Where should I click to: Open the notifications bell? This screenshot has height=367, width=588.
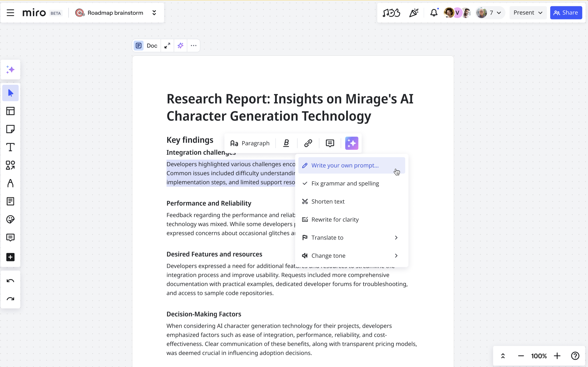coord(433,13)
